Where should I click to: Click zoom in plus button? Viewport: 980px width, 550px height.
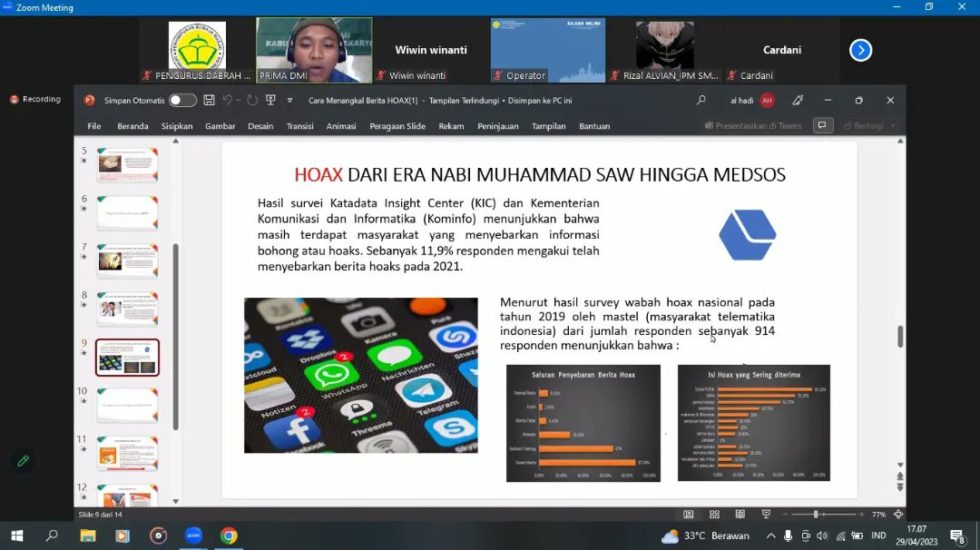click(x=861, y=515)
